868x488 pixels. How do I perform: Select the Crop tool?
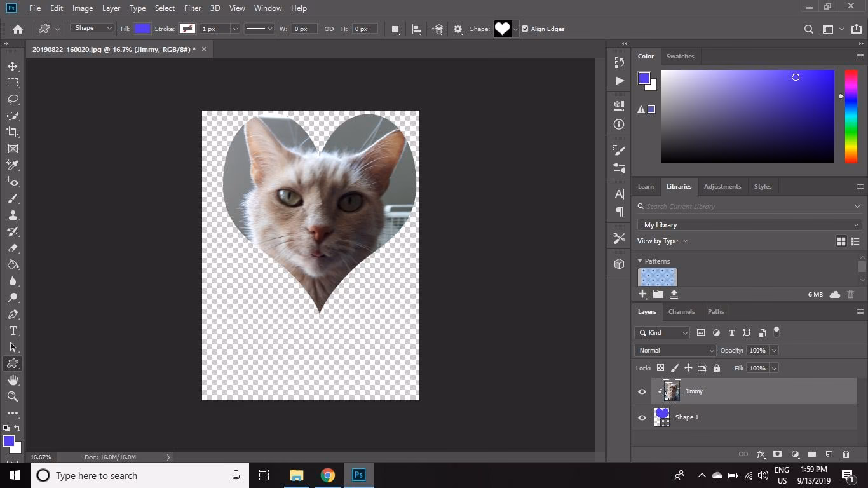click(x=13, y=132)
